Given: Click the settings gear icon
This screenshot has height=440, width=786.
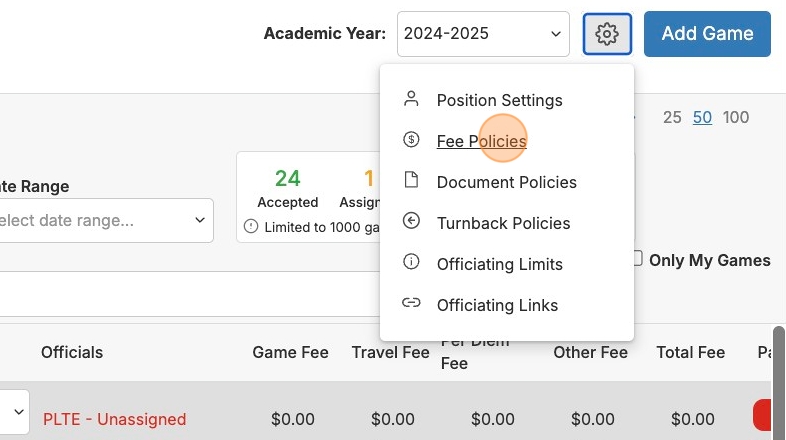Looking at the screenshot, I should 607,34.
